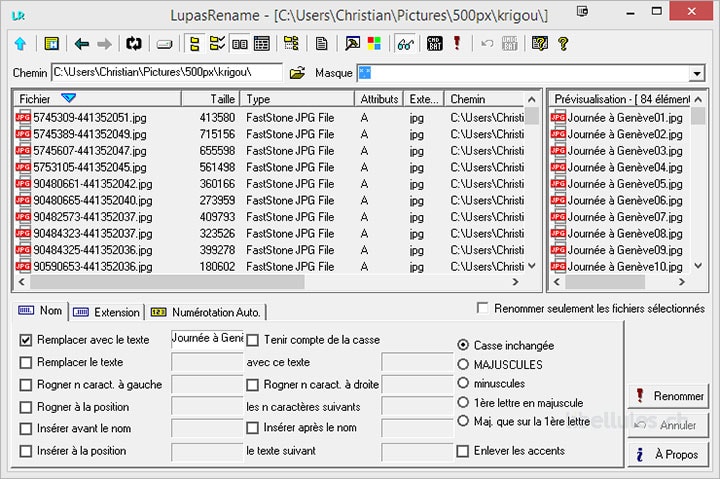
Task: Open the À Propos dialog
Action: (x=668, y=454)
